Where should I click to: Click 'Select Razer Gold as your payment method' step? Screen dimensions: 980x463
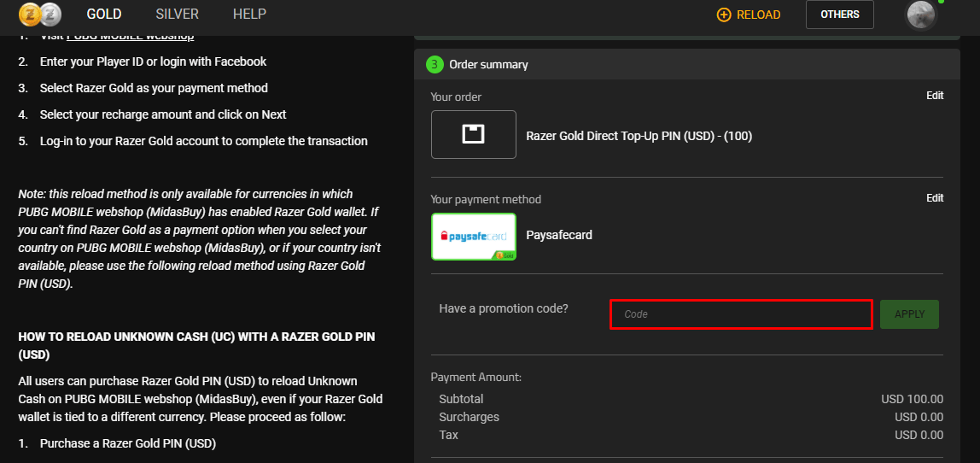(154, 88)
